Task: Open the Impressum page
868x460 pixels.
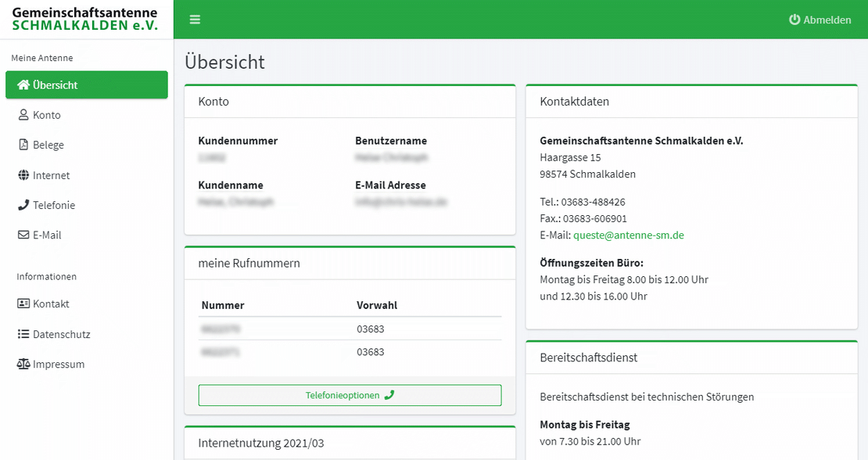Action: 86,364
